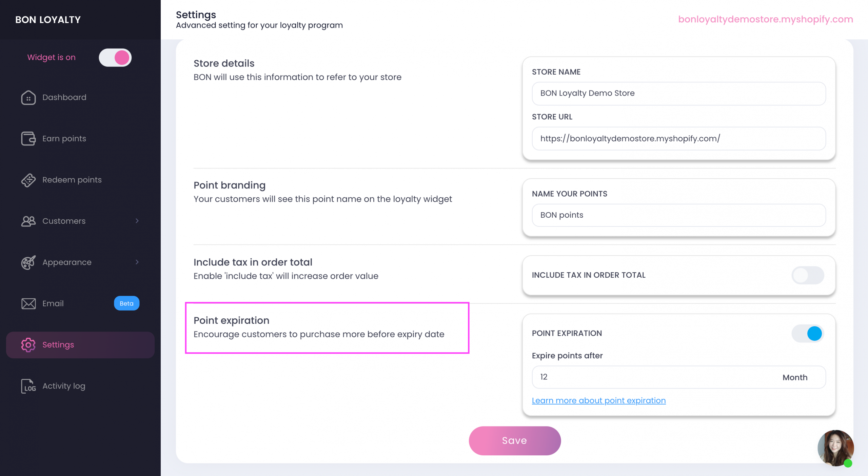Open Learn more about point expiration link
868x476 pixels.
tap(598, 401)
